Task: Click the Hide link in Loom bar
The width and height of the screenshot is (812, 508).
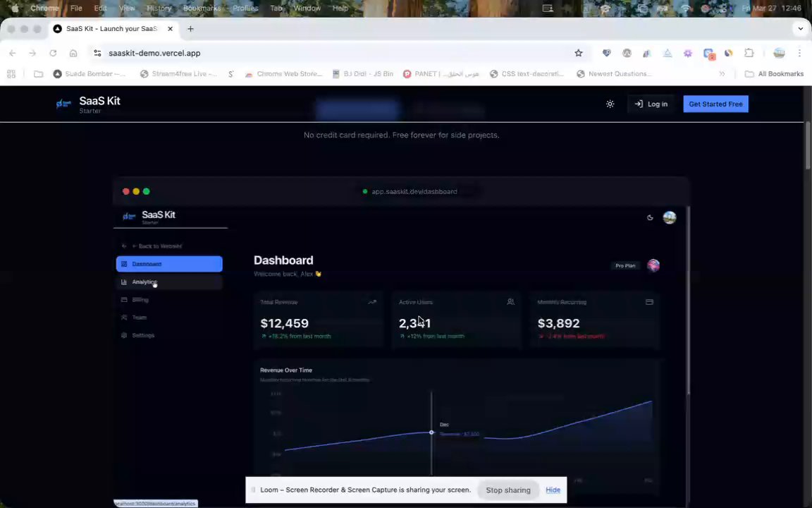Action: (x=553, y=490)
